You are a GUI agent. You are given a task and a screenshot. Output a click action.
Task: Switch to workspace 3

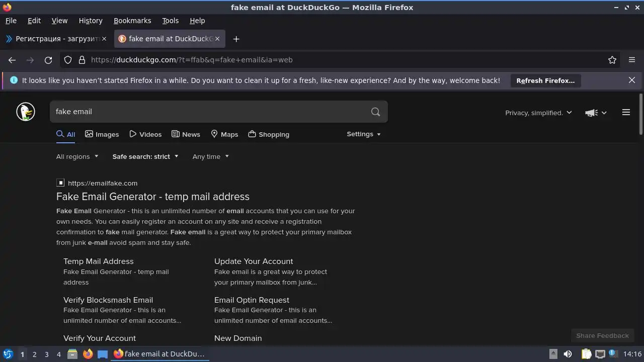coord(46,354)
